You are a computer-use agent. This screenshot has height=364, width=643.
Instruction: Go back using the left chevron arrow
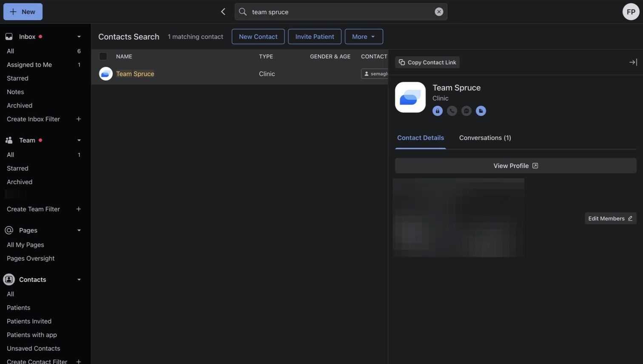(x=223, y=12)
